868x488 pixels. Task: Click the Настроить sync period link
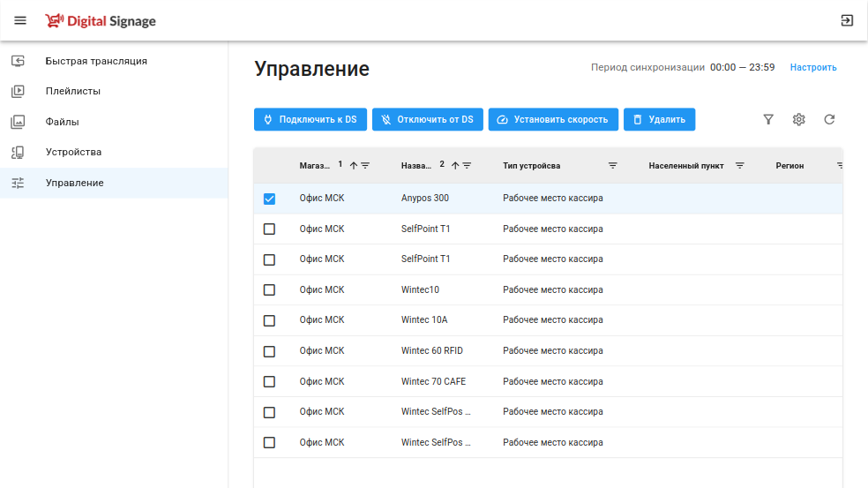point(813,67)
